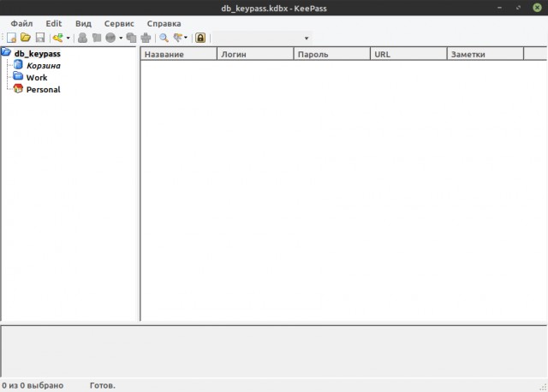Open the Файл menu

21,23
